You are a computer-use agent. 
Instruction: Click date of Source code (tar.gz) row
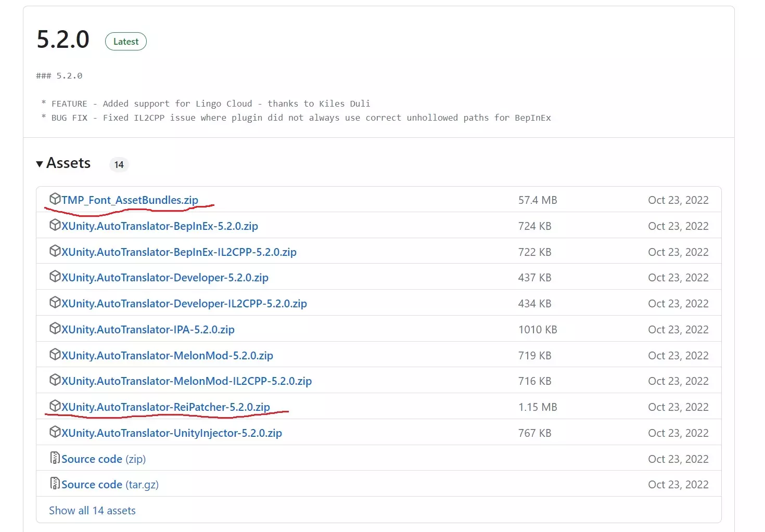click(x=678, y=485)
